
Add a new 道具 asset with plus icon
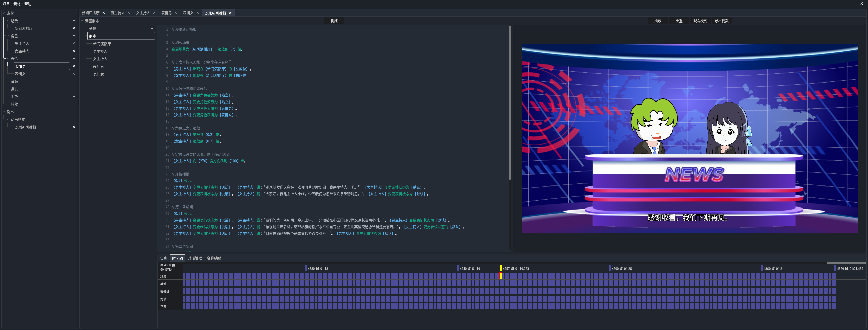[74, 89]
